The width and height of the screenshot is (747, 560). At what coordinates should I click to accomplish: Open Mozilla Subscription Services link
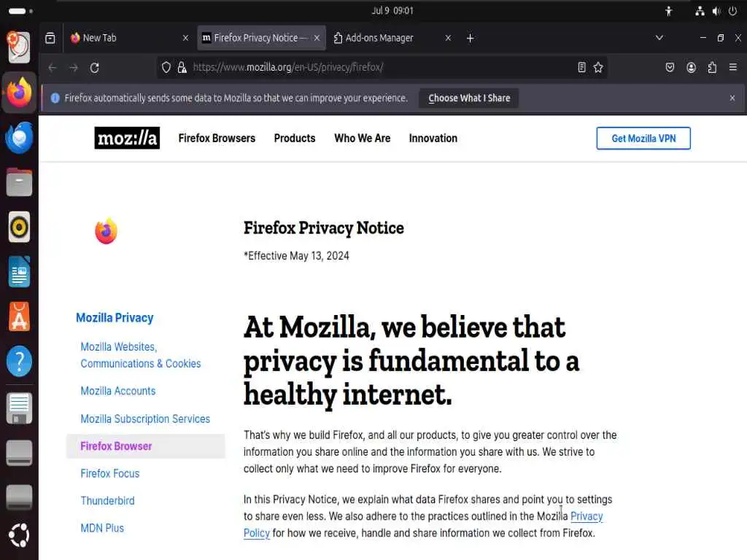coord(145,419)
